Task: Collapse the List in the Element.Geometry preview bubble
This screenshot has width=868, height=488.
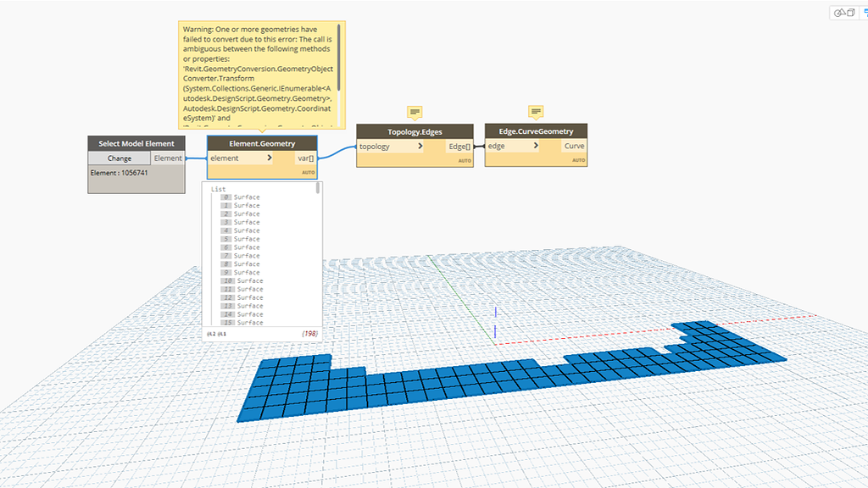Action: pyautogui.click(x=218, y=189)
